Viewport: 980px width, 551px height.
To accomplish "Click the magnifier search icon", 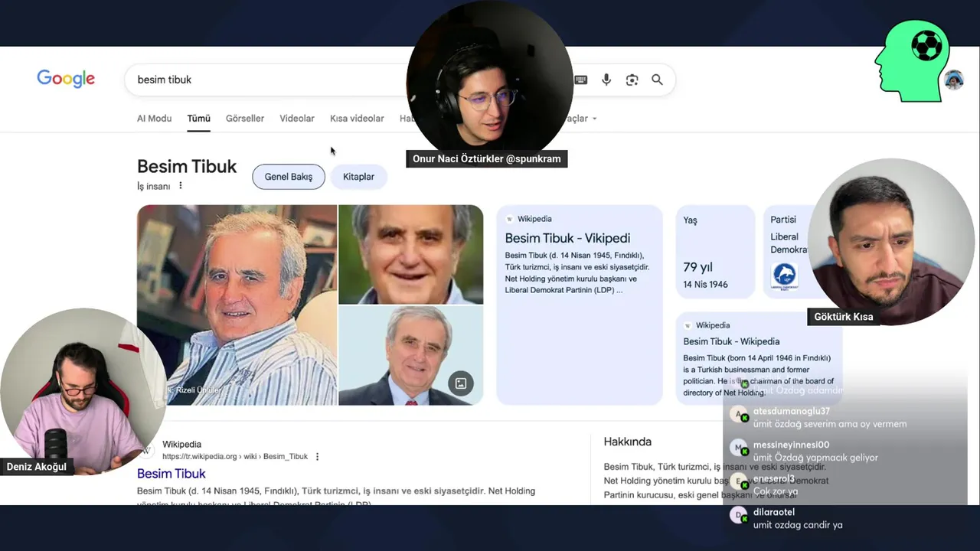I will (x=657, y=80).
